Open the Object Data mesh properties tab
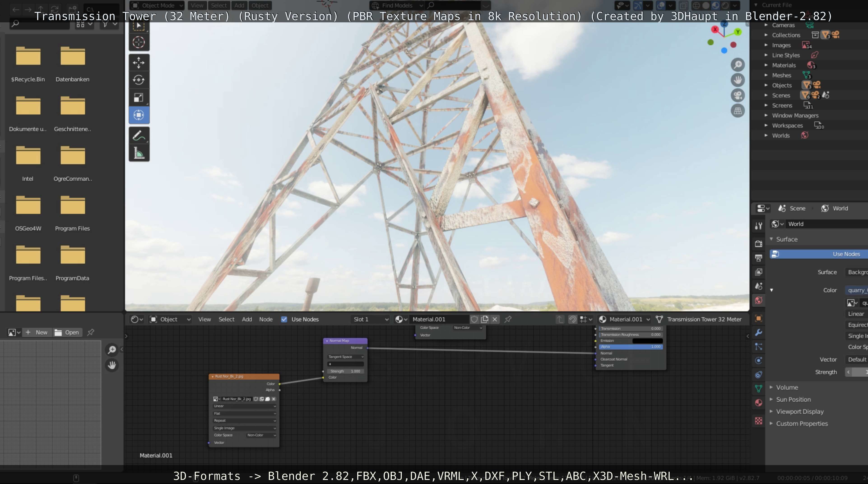The height and width of the screenshot is (484, 868). 759,389
